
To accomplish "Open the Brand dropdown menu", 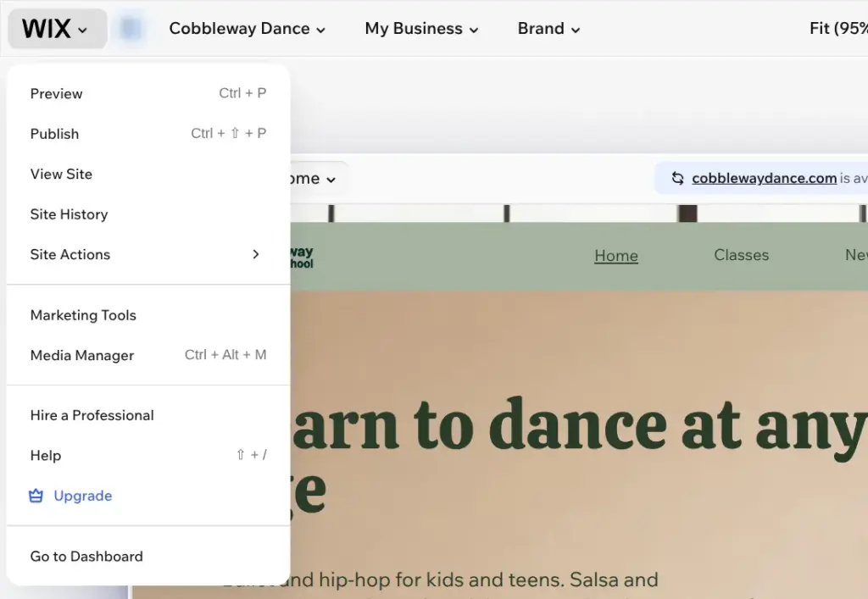I will (x=548, y=29).
